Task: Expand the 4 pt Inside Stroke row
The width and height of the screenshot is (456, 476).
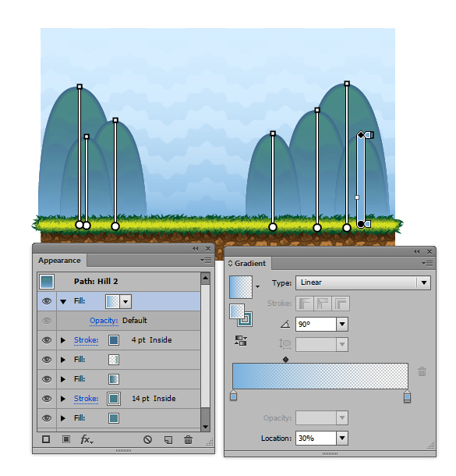Action: 63,340
